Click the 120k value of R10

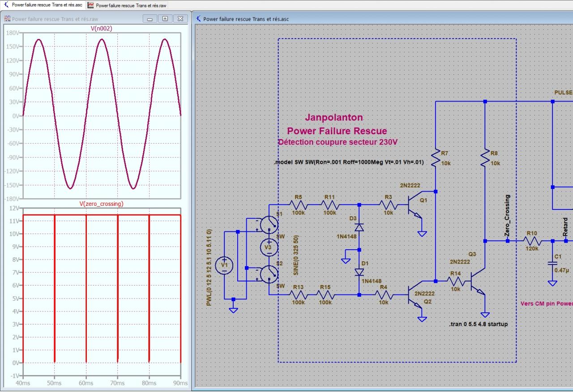coord(532,248)
